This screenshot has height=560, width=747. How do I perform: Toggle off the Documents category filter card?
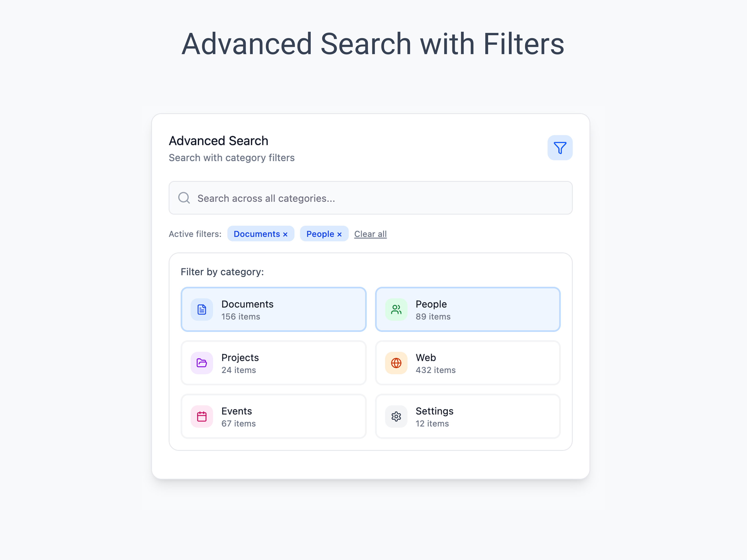click(x=274, y=309)
